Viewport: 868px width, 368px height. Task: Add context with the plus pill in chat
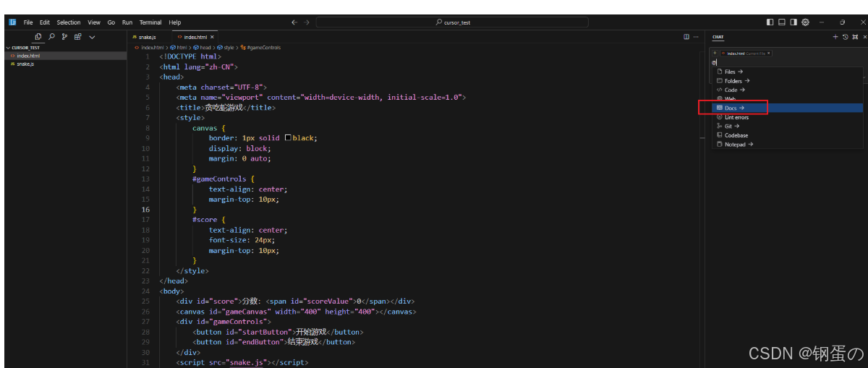pyautogui.click(x=715, y=53)
